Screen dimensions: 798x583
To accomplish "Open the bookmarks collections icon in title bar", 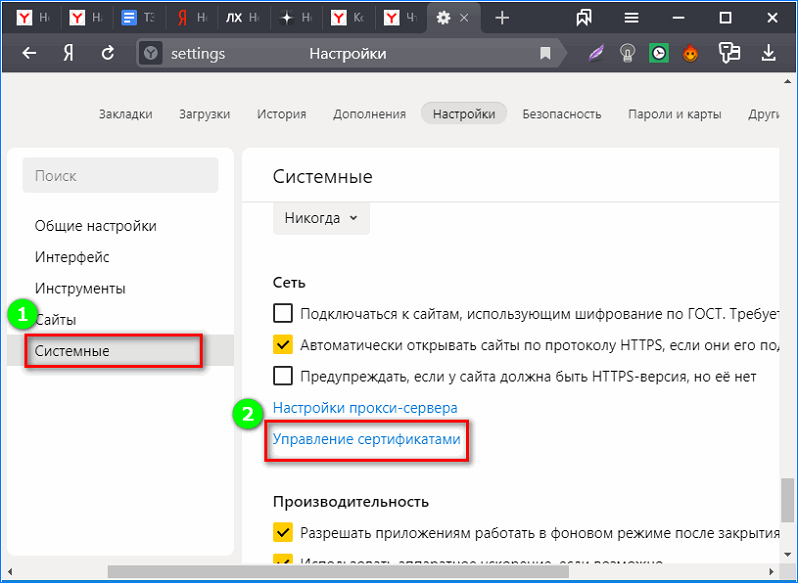I will pos(584,18).
